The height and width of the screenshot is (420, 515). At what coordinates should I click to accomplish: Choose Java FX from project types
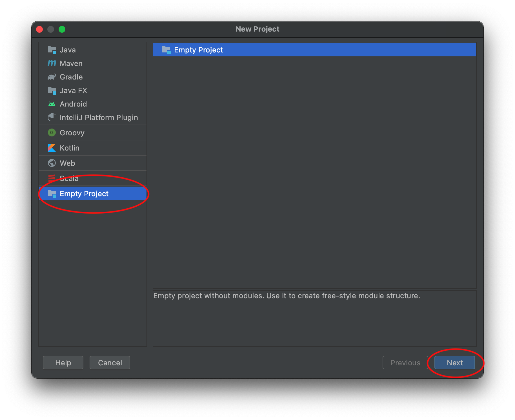(74, 90)
